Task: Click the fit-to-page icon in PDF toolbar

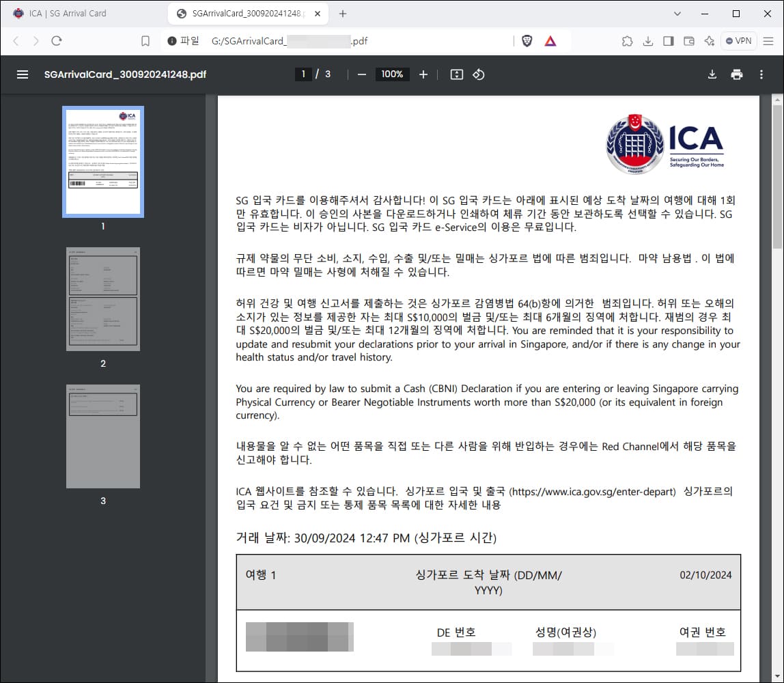Action: (x=456, y=74)
